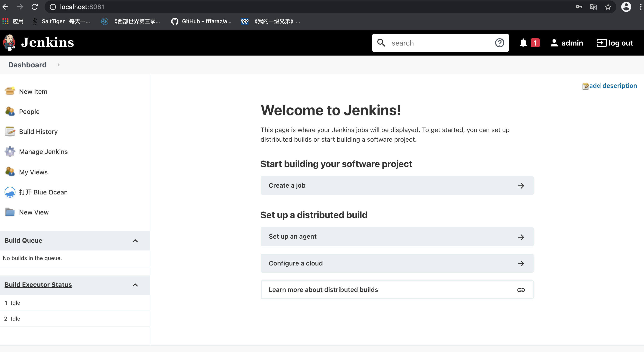
Task: Click the Create a job button
Action: tap(397, 185)
